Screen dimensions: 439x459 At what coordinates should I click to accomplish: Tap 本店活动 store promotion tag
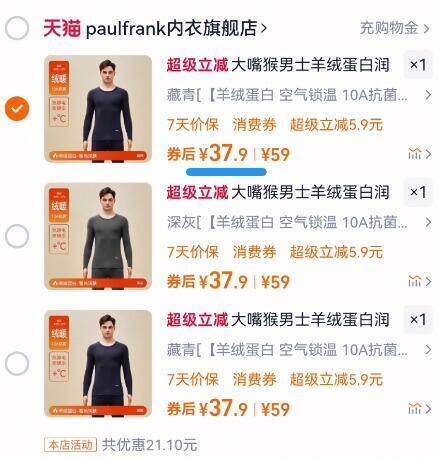coord(70,445)
